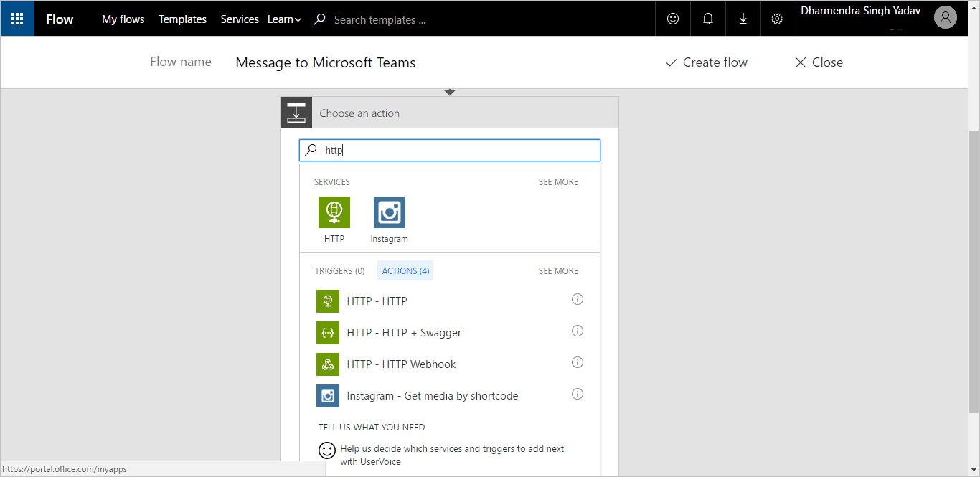Image resolution: width=980 pixels, height=477 pixels.
Task: Select the Instagram service icon
Action: (x=390, y=212)
